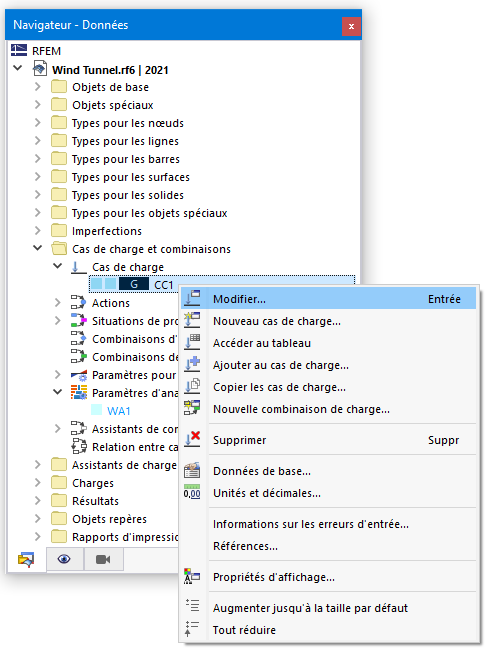
Task: Click the Modifier context menu icon
Action: click(x=192, y=298)
